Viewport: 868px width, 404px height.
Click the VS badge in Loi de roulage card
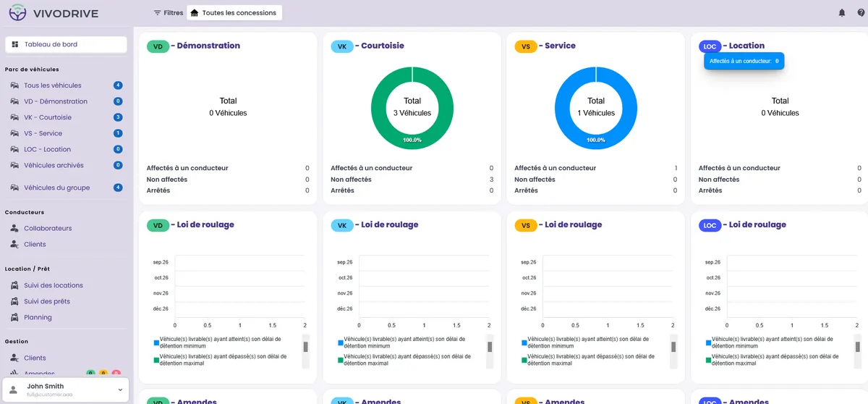point(526,225)
